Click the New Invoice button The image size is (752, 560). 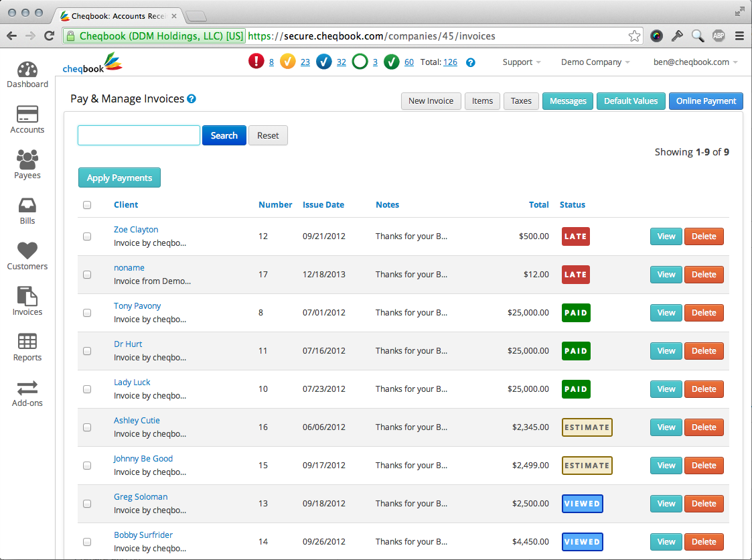point(431,101)
